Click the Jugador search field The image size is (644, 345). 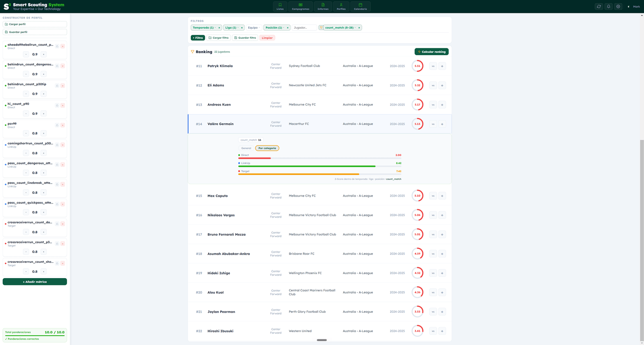(304, 28)
